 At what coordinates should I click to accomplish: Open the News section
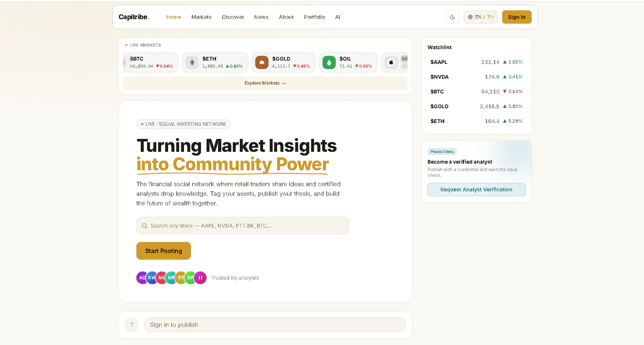pyautogui.click(x=261, y=17)
